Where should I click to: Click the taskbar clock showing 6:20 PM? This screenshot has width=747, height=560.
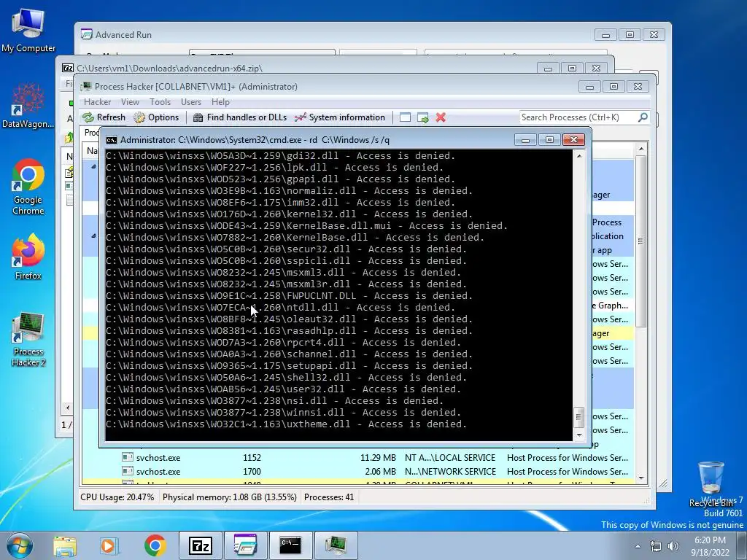(710, 545)
